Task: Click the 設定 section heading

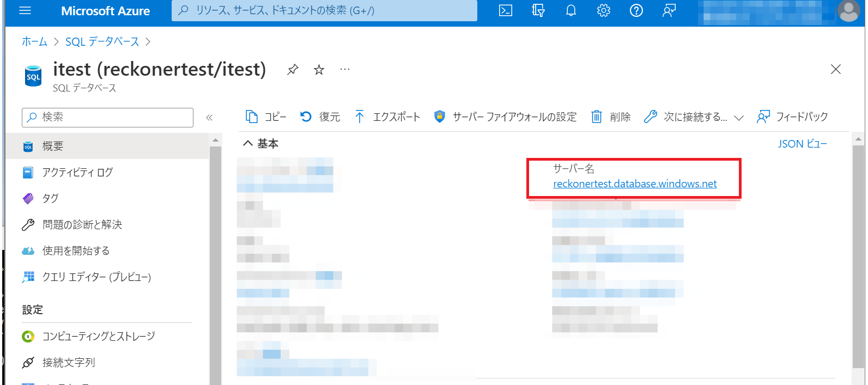Action: click(32, 310)
